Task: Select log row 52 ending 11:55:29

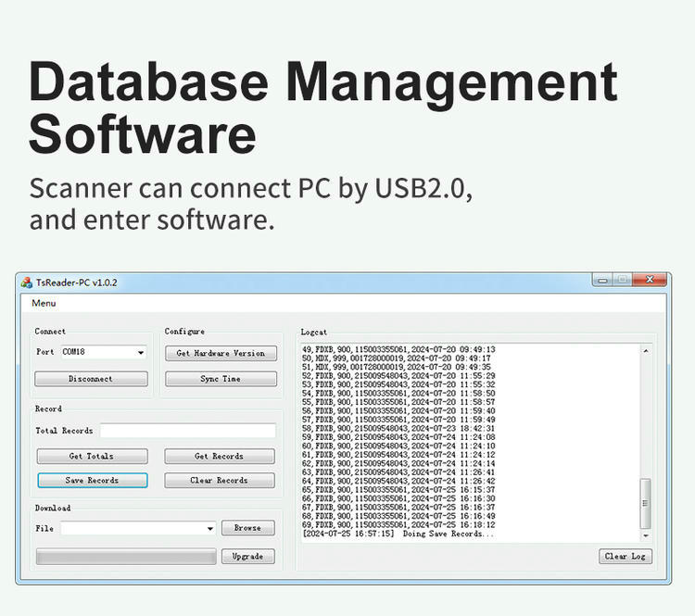Action: pos(398,376)
